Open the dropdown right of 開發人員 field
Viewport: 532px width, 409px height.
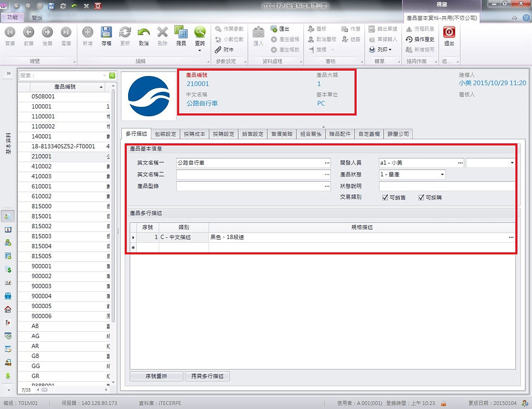(x=511, y=163)
